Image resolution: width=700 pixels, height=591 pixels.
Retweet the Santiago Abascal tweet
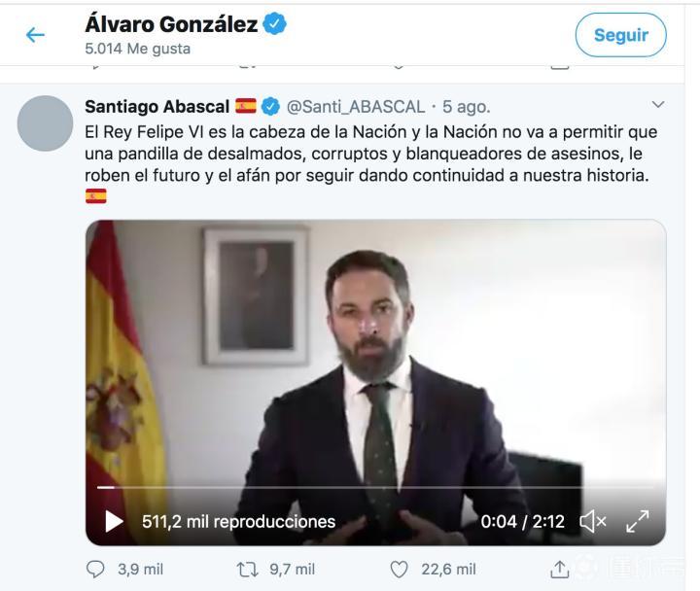[247, 569]
